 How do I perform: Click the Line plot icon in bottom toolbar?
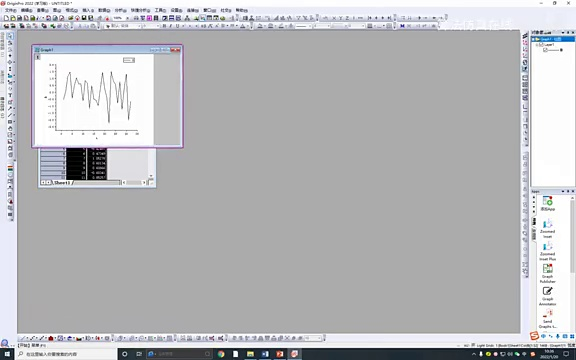pyautogui.click(x=23, y=338)
